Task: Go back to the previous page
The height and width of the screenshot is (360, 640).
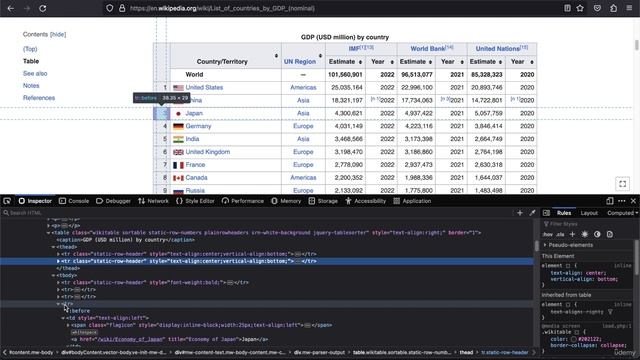Action: pyautogui.click(x=11, y=8)
